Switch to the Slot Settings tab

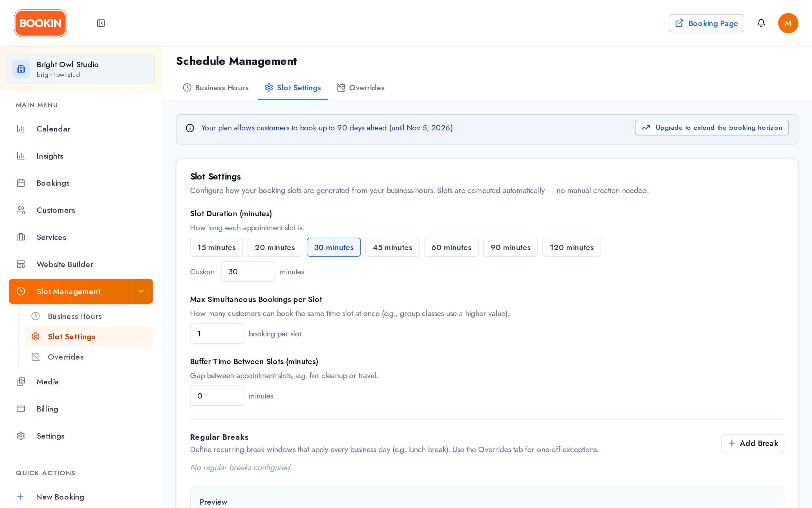point(293,88)
